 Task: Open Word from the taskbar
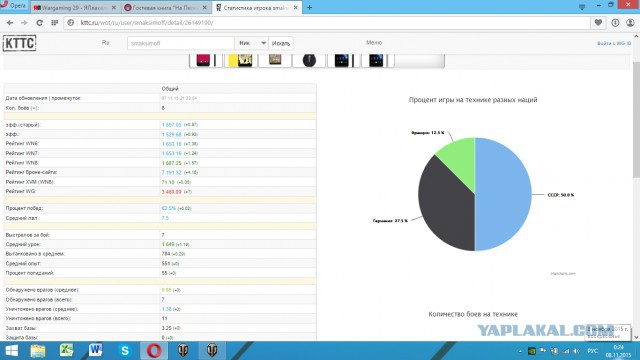96,351
